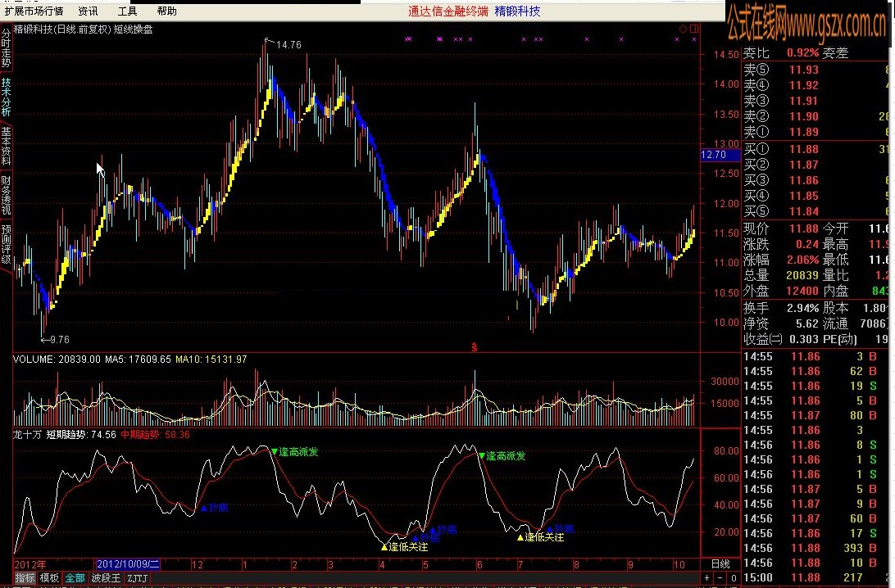The width and height of the screenshot is (895, 588).
Task: Click the 中期趋势: 58.36 value
Action: click(155, 435)
